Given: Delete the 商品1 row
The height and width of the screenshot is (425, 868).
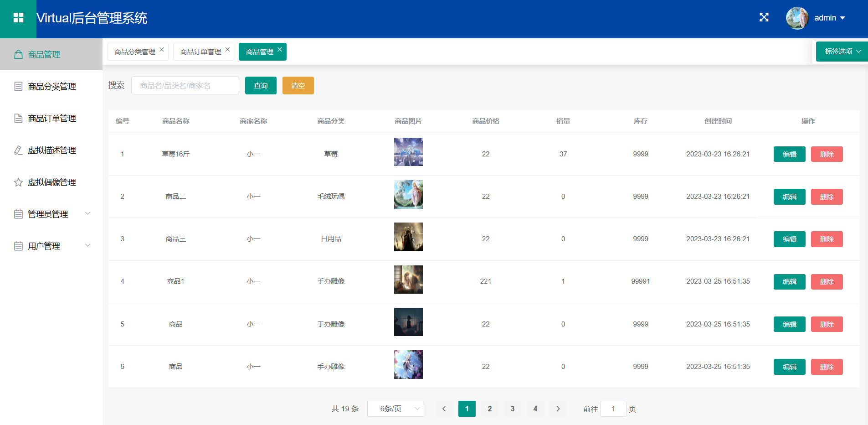Looking at the screenshot, I should (827, 281).
